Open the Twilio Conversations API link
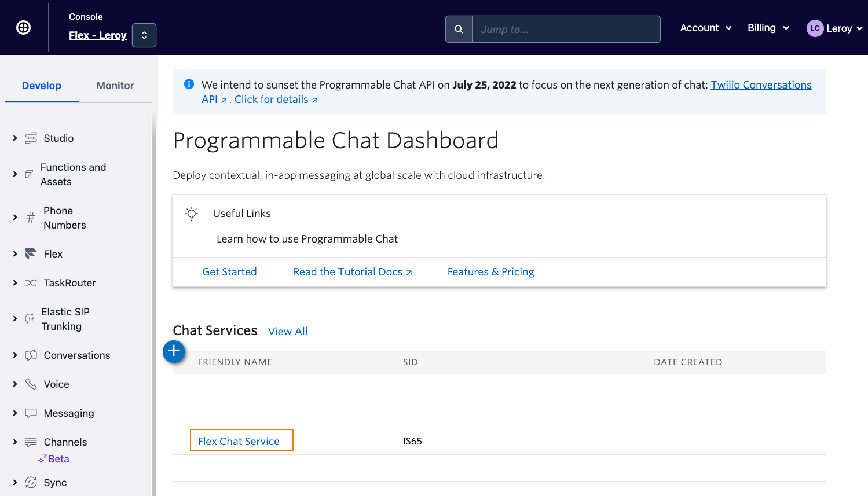 click(761, 85)
